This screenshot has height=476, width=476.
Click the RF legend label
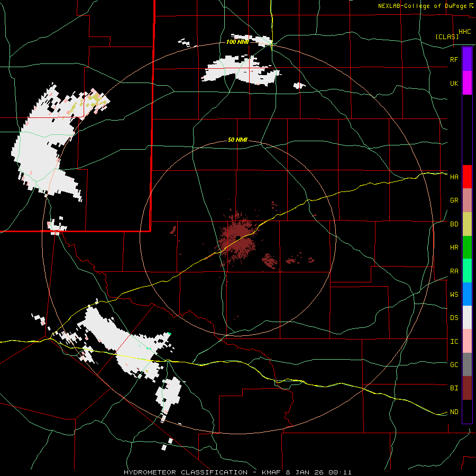click(x=454, y=59)
